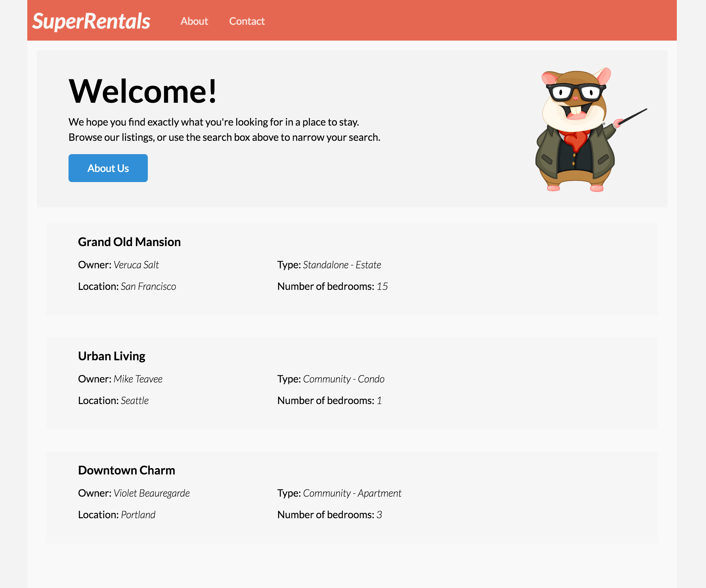This screenshot has width=706, height=588.
Task: Click owner name Veruca Salt
Action: 136,265
